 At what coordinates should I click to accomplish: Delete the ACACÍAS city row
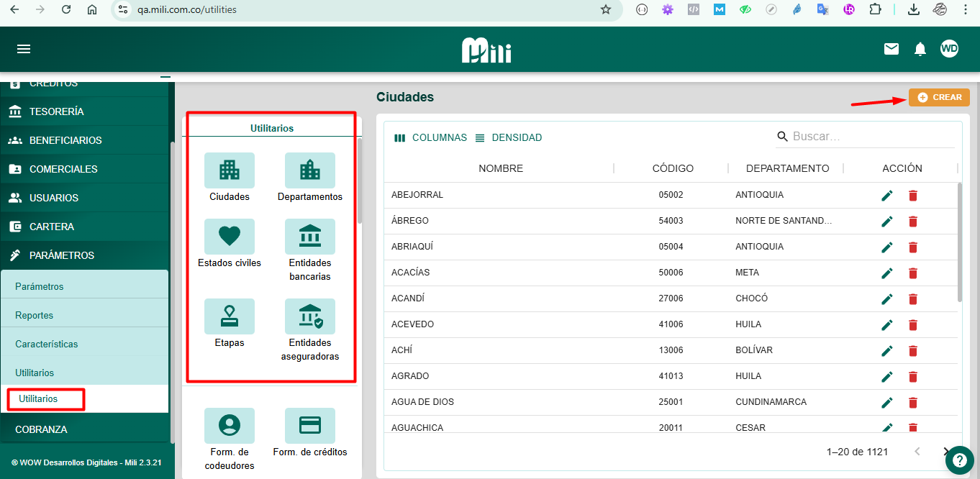pos(913,273)
